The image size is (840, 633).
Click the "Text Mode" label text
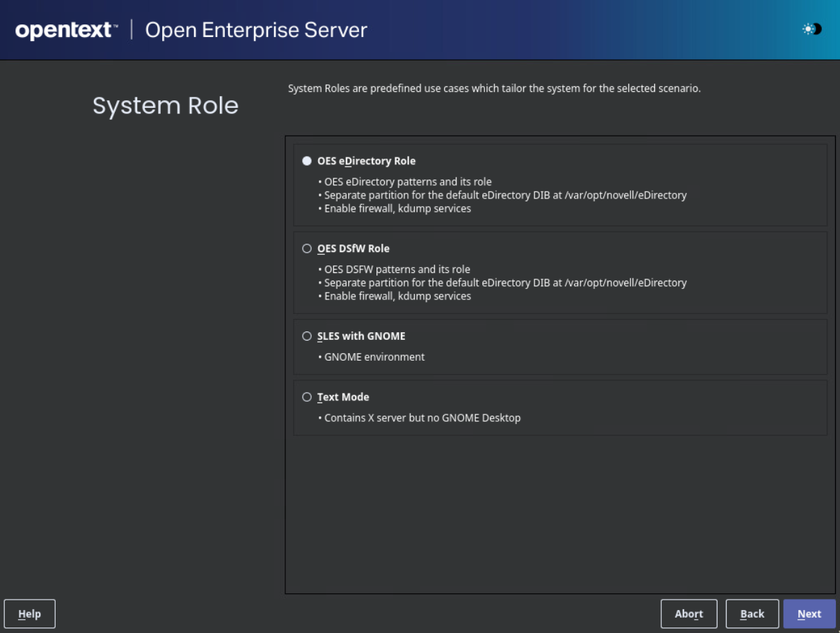point(343,397)
